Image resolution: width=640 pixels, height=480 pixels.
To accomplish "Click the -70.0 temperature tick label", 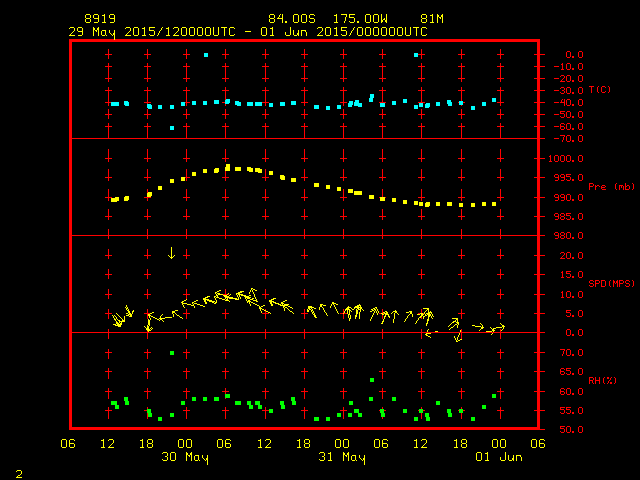I will (569, 139).
